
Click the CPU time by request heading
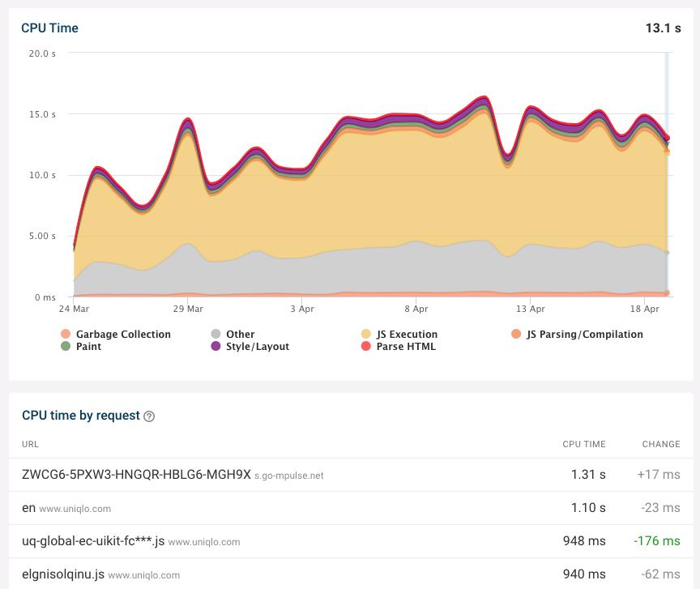81,416
